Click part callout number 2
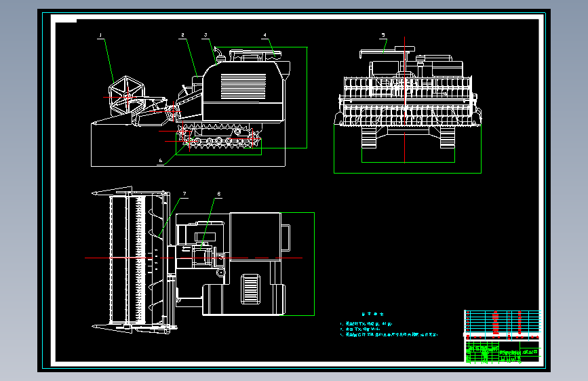Viewport: 588px width, 381px height. pos(182,35)
